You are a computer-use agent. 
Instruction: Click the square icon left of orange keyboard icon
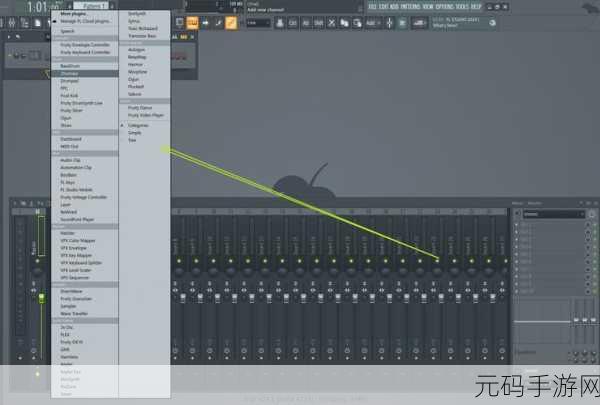179,23
